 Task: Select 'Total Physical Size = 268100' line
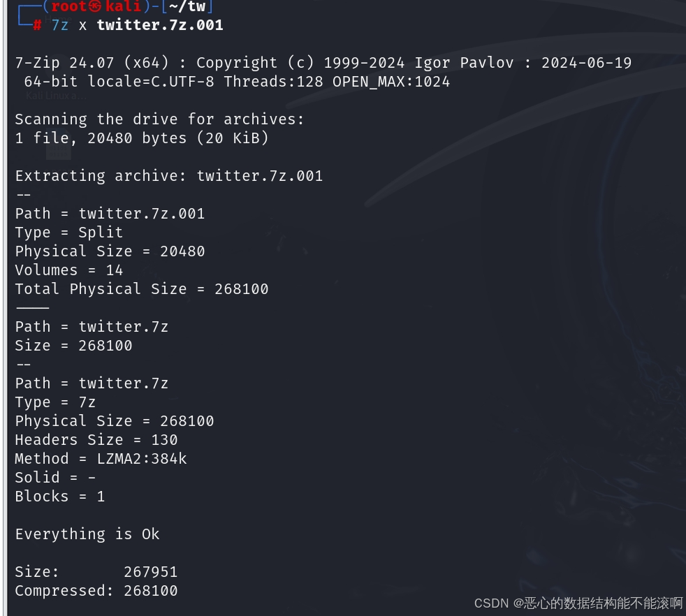click(142, 288)
